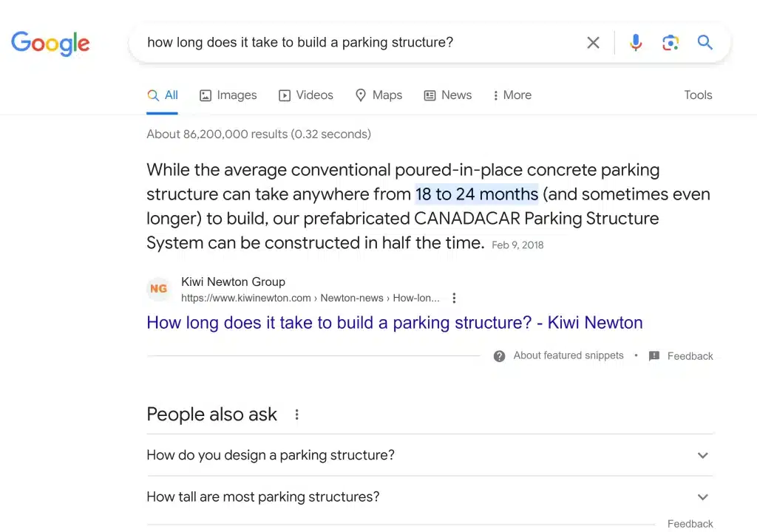The image size is (757, 532).
Task: Click the Kiwi Newton Group favicon
Action: (x=158, y=289)
